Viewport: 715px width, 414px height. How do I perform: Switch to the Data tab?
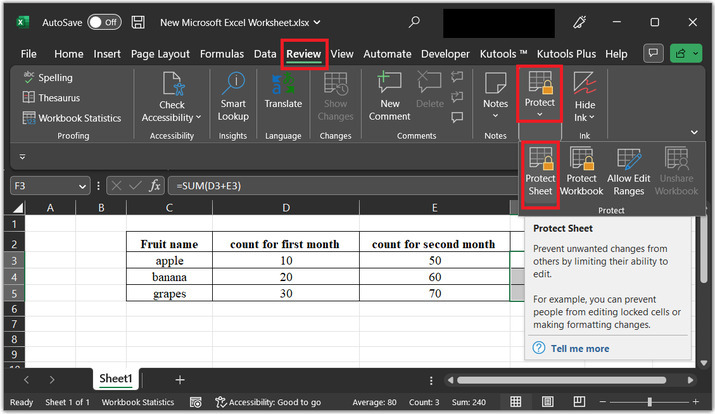(x=265, y=54)
